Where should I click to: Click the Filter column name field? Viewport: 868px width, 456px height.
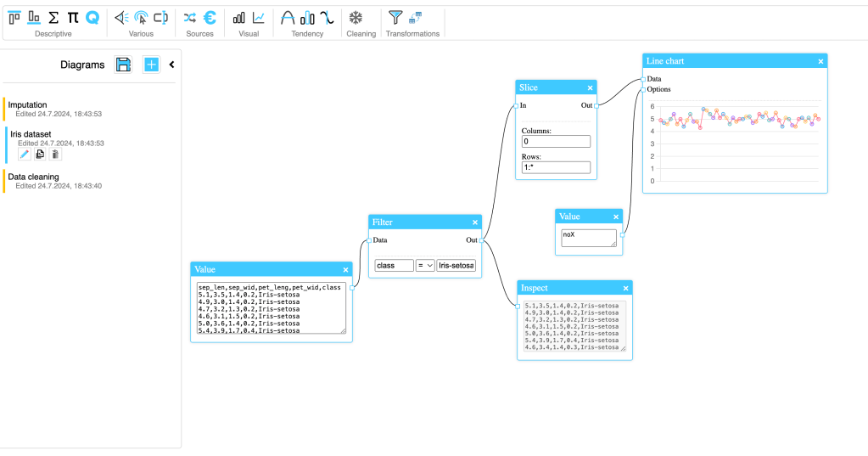tap(394, 266)
